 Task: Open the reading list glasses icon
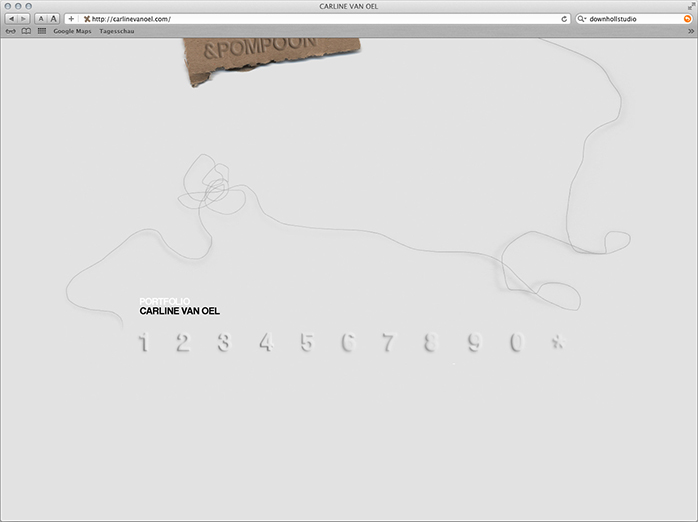coord(10,31)
